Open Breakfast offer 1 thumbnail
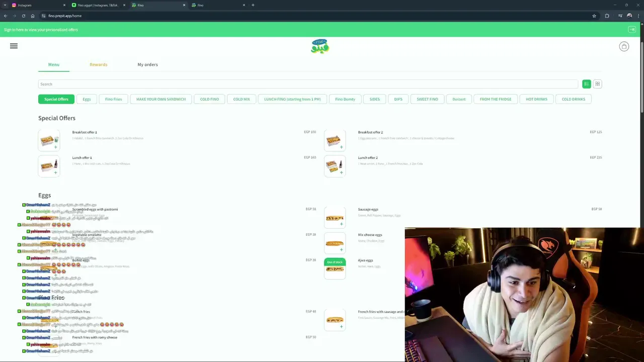The height and width of the screenshot is (362, 644). (x=49, y=140)
